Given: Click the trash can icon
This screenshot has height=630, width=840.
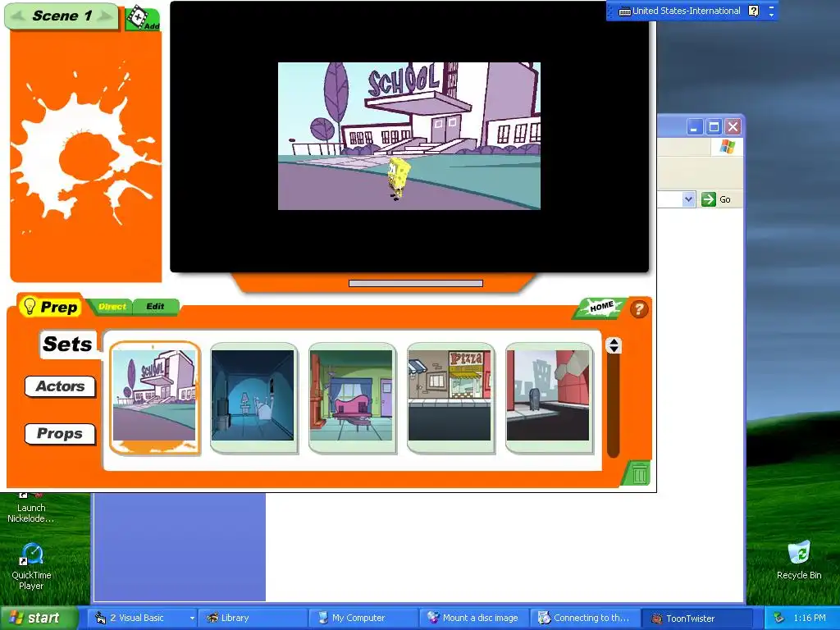Looking at the screenshot, I should pos(638,474).
